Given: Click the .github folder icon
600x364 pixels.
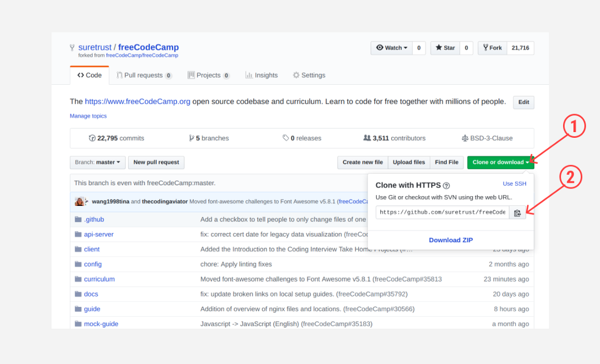Looking at the screenshot, I should click(x=78, y=219).
